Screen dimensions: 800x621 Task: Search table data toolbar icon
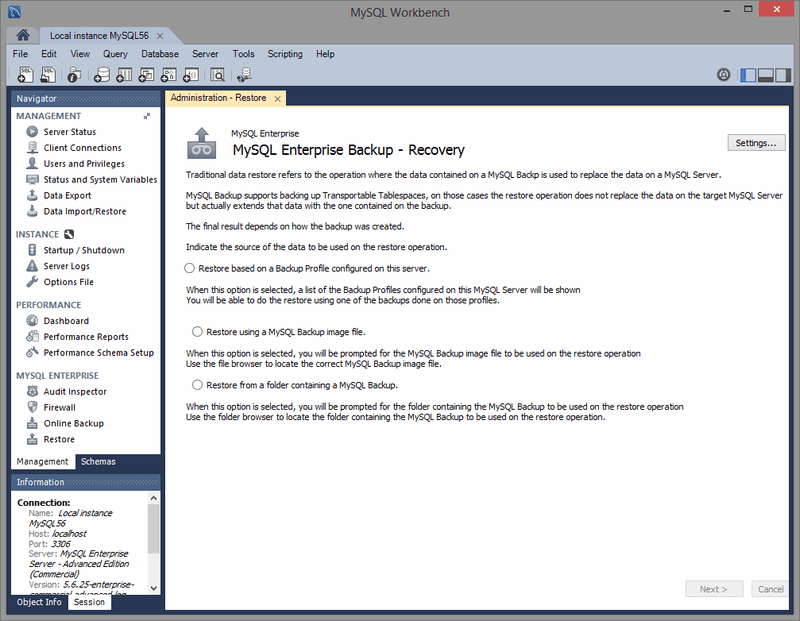click(x=217, y=75)
